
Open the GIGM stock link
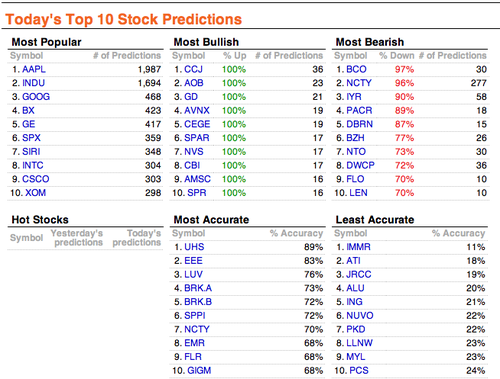199,370
